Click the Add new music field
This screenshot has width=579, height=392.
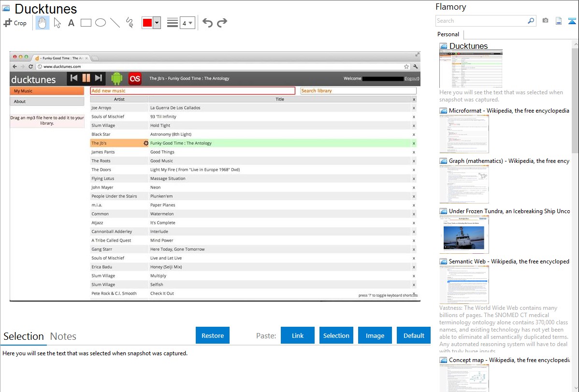[192, 91]
